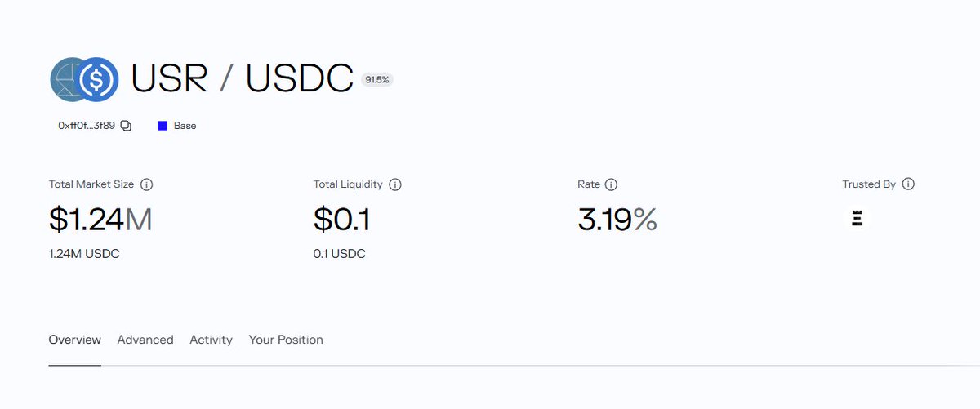The height and width of the screenshot is (409, 980).
Task: Go to the Activity tab
Action: [212, 340]
